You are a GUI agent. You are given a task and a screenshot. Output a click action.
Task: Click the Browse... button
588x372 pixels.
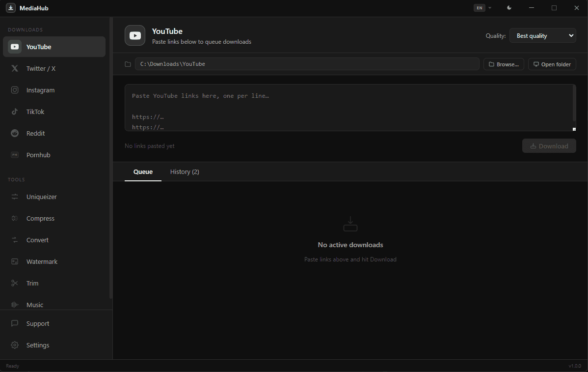pyautogui.click(x=504, y=64)
